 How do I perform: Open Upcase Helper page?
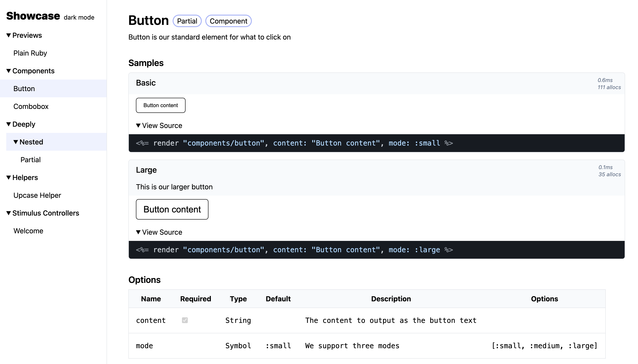coord(37,195)
